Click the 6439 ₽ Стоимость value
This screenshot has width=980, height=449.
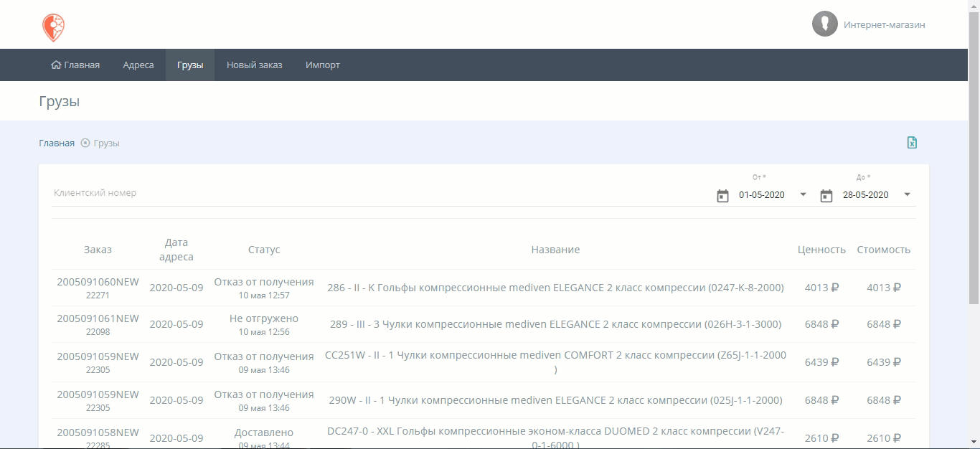pyautogui.click(x=884, y=362)
